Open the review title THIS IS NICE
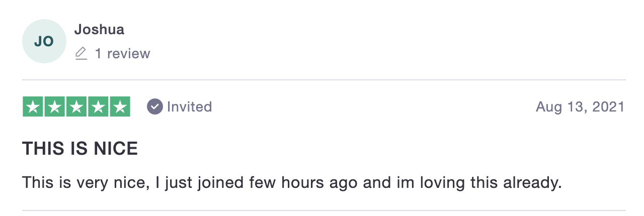The image size is (644, 216). 80,149
